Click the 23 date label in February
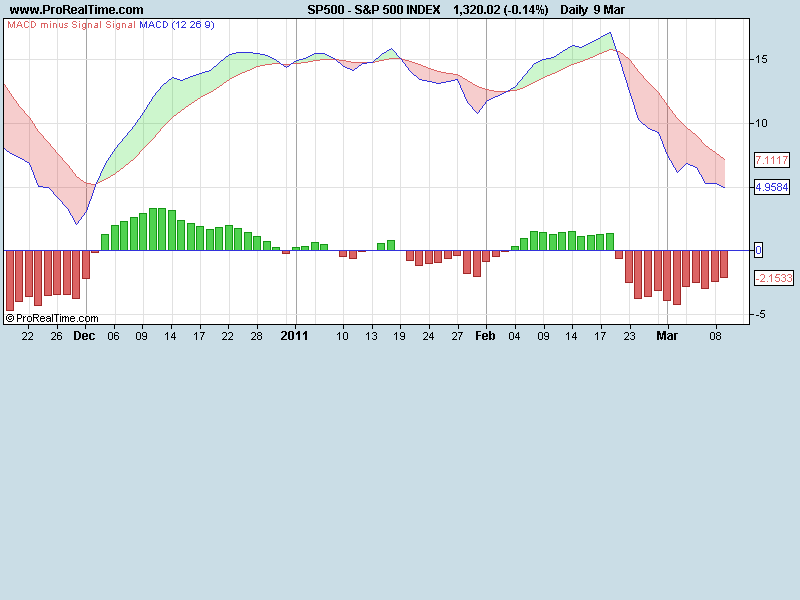The height and width of the screenshot is (600, 800). [630, 336]
